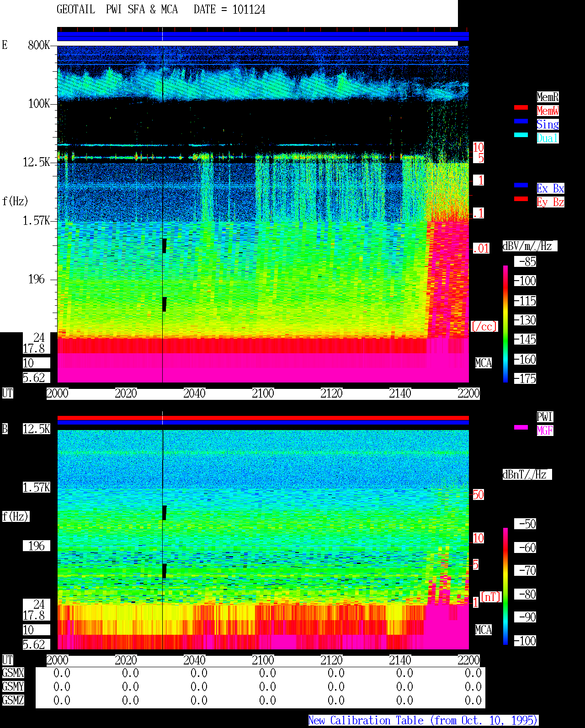This screenshot has height=728, width=585.
Task: Click the GEOTAIL PWI SFA & MCA title
Action: (117, 10)
